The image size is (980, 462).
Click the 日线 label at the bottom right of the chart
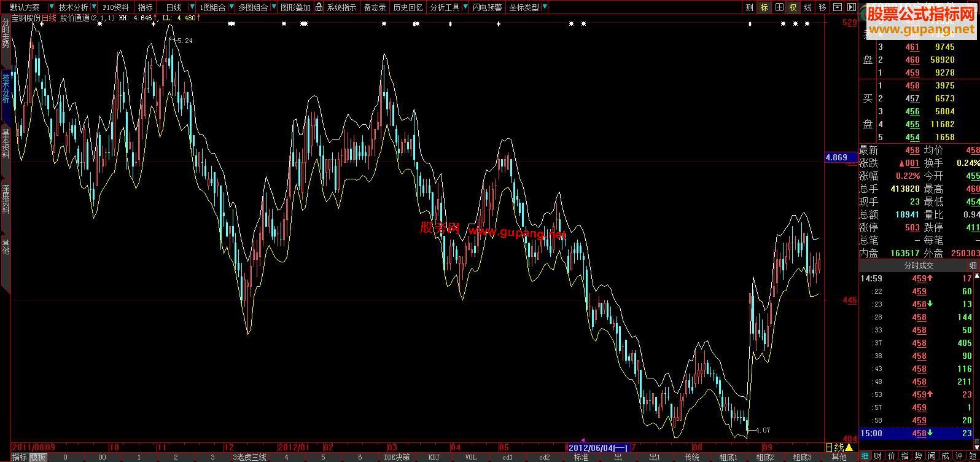coord(834,447)
